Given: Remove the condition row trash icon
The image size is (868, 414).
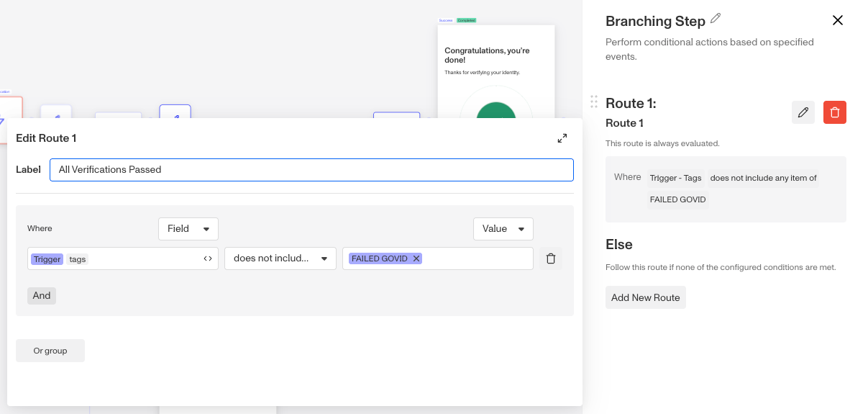Looking at the screenshot, I should point(551,258).
